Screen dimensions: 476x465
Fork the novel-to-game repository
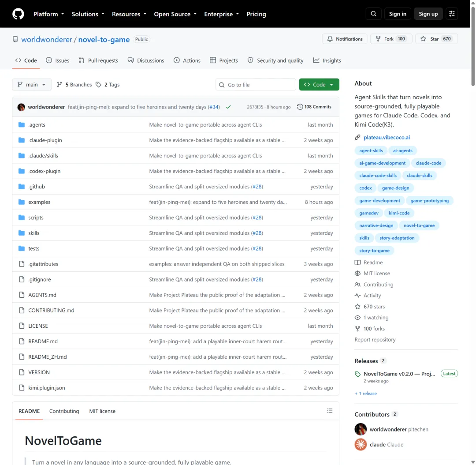pos(391,39)
